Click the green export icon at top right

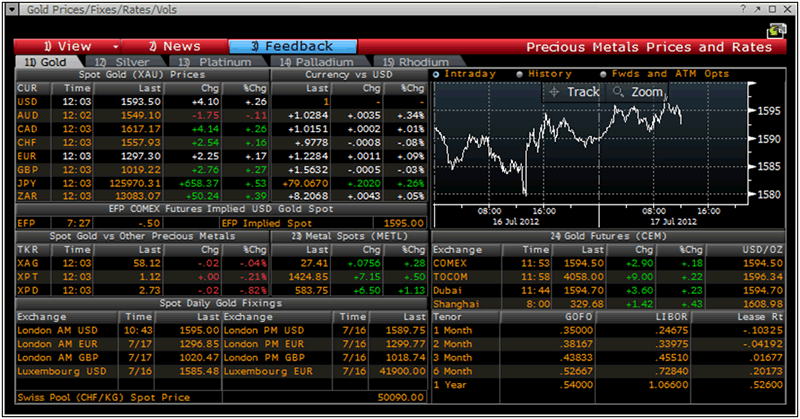click(773, 30)
